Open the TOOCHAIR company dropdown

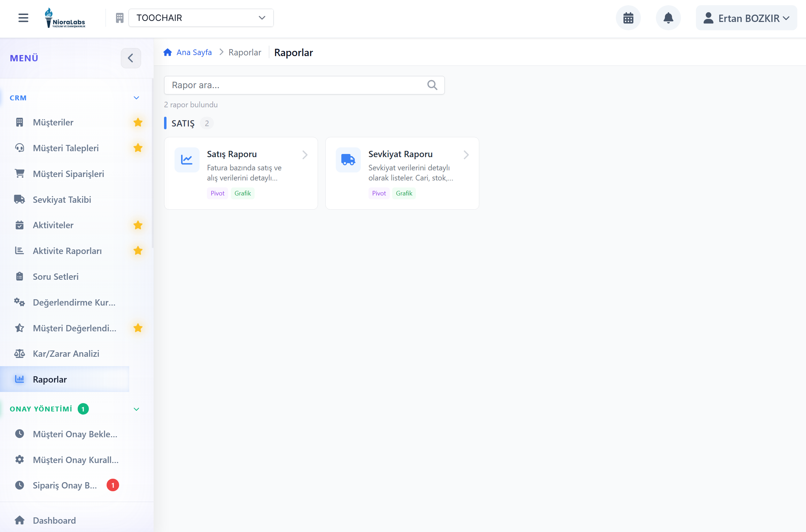[201, 18]
